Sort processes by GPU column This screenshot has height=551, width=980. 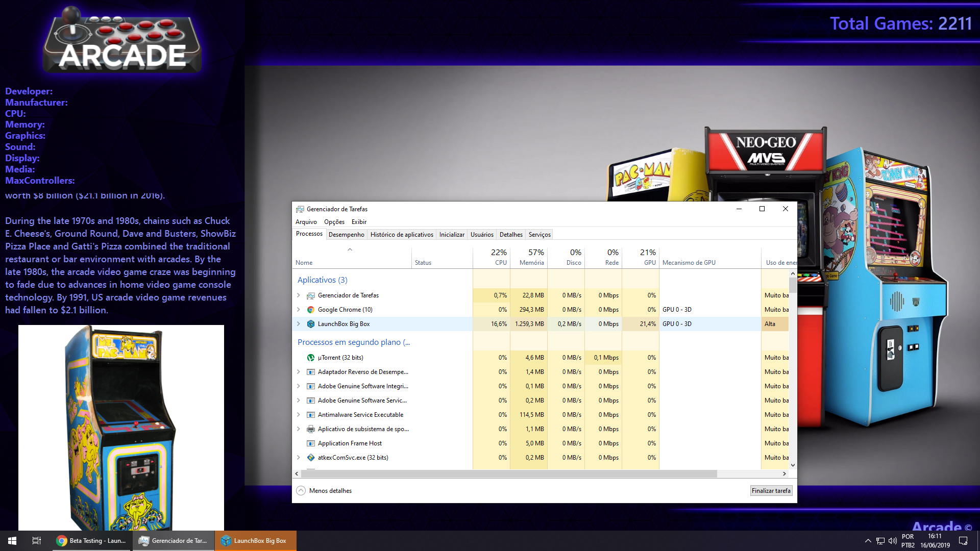641,257
